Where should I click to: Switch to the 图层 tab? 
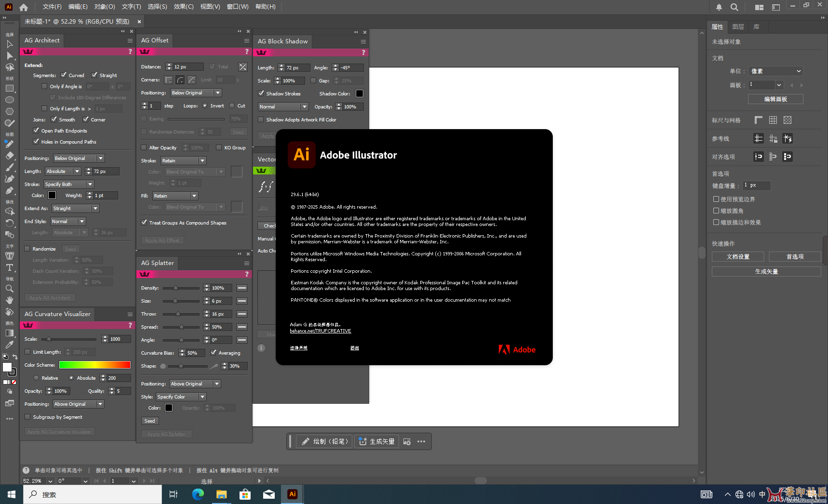[738, 27]
